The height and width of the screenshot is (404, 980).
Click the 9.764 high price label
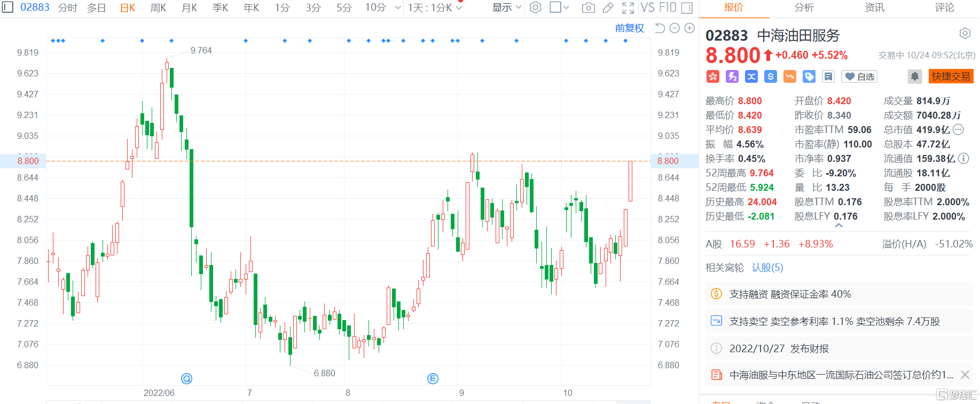pos(201,50)
